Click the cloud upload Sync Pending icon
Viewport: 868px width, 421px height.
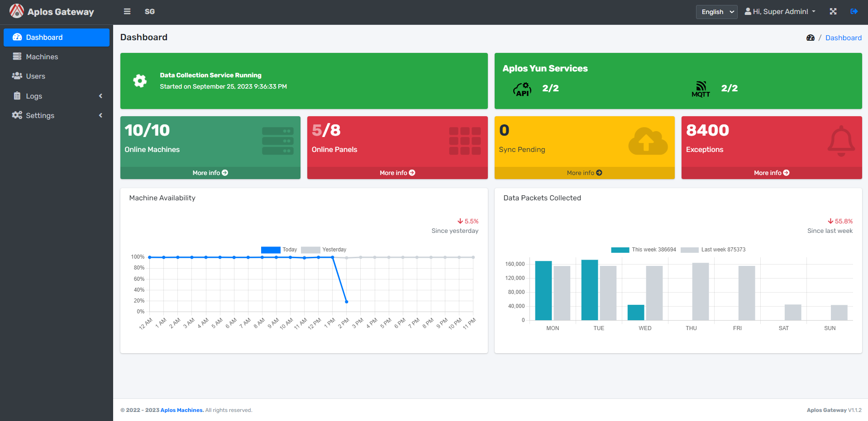pyautogui.click(x=648, y=141)
